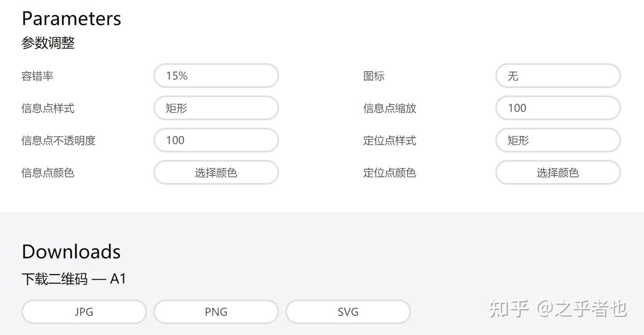Click the 图标 label text
This screenshot has height=335, width=644.
[x=374, y=76]
